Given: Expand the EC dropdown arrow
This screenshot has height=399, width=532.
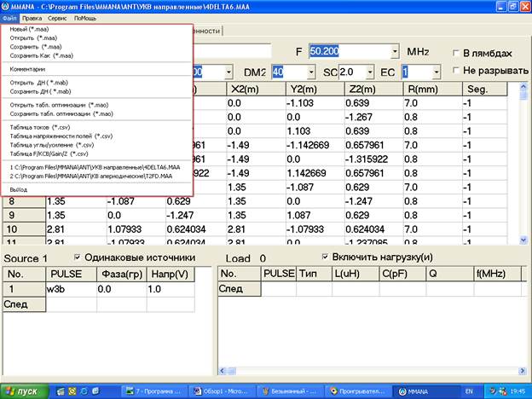Looking at the screenshot, I should [x=437, y=72].
